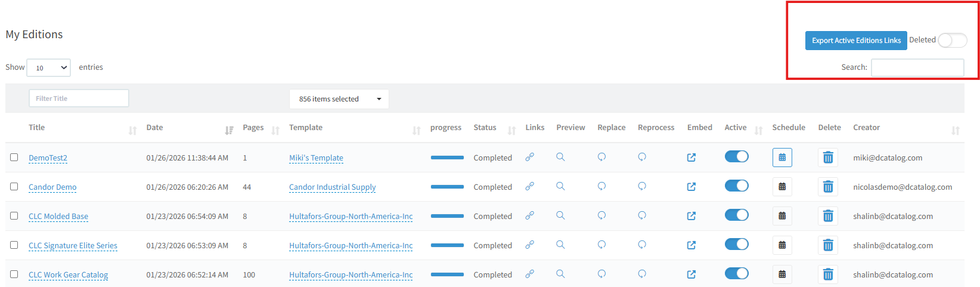Click the progress bar for CLC Work Gear Catalog
The height and width of the screenshot is (287, 980).
pyautogui.click(x=447, y=274)
